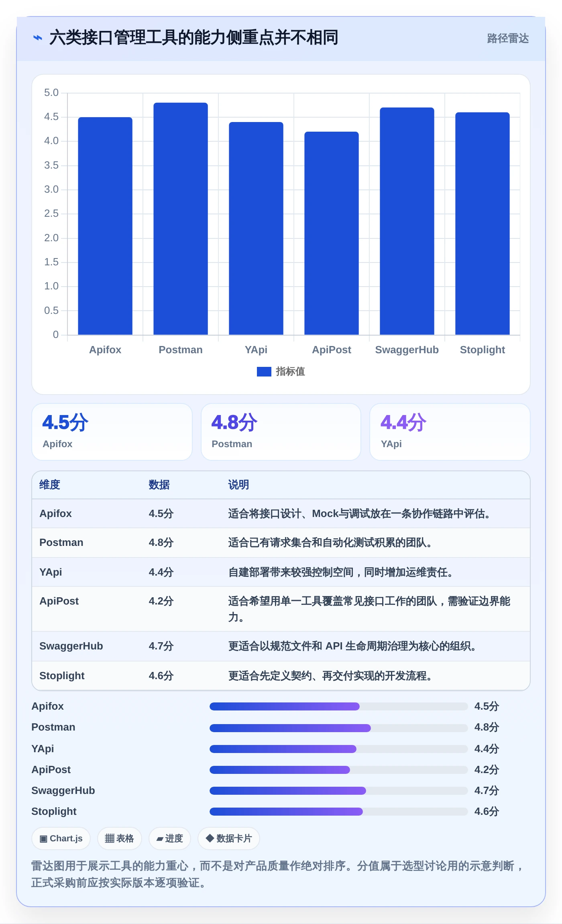Select the 表格 tag chip
Viewport: 562px width, 924px height.
(x=120, y=839)
